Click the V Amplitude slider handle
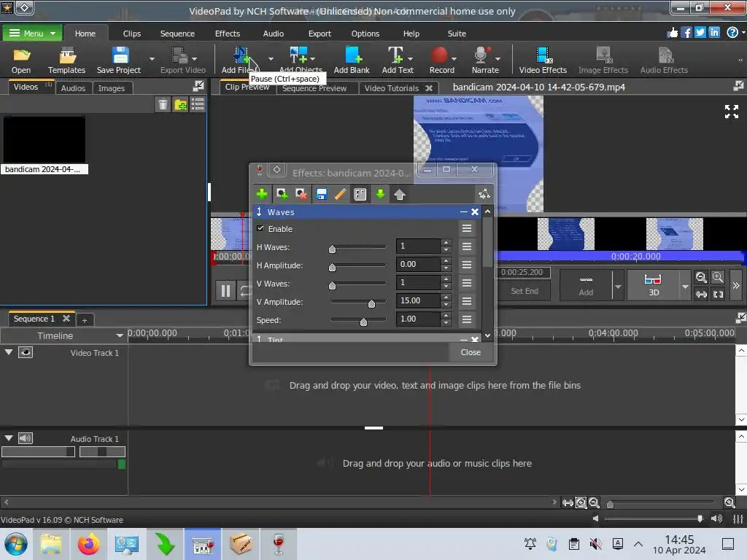747x560 pixels. (371, 303)
